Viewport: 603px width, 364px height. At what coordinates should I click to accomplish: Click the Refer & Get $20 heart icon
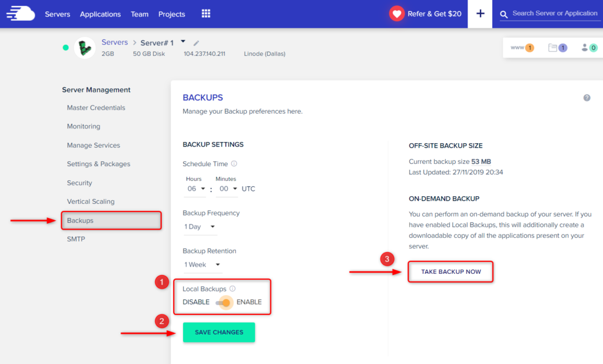pyautogui.click(x=395, y=14)
